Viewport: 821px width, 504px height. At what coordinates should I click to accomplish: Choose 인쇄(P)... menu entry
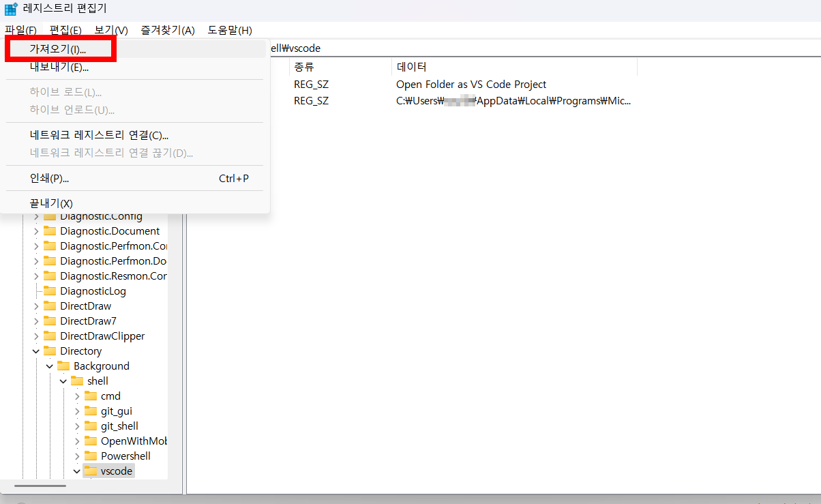tap(136, 178)
